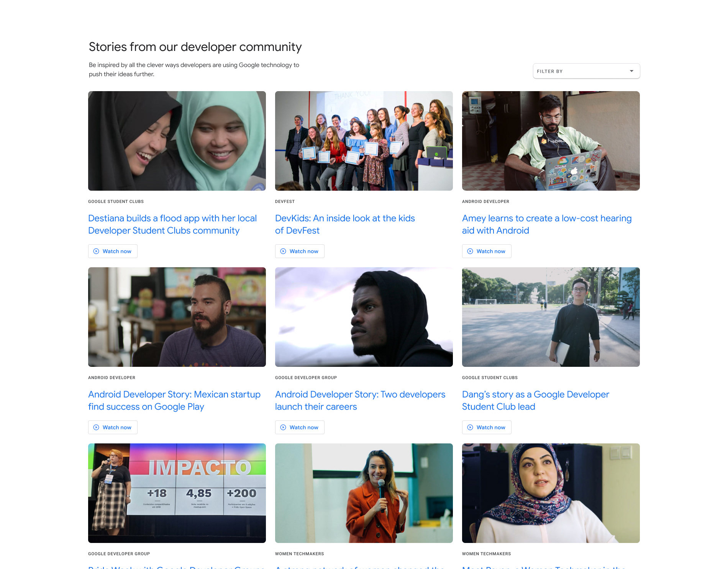Open 'Destiana builds a flood app' link
This screenshot has width=728, height=569.
(x=172, y=224)
